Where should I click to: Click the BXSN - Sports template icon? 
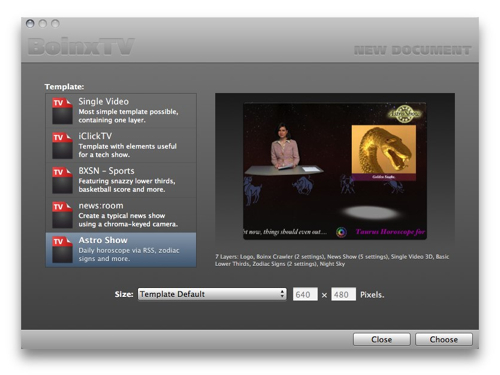[62, 180]
